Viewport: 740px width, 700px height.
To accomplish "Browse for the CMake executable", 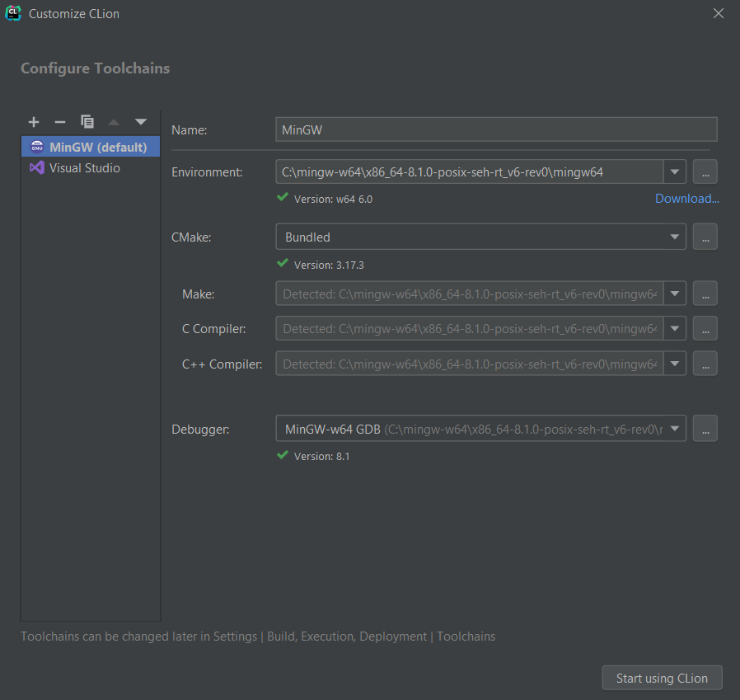I will tap(705, 237).
